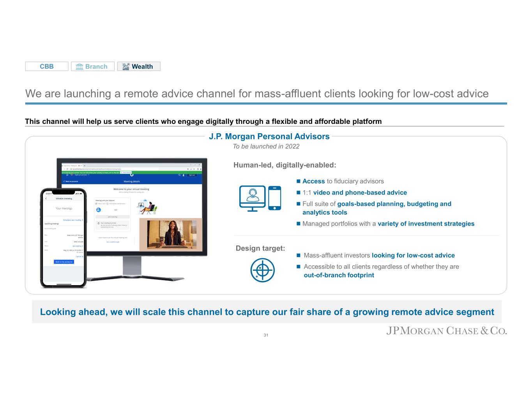Click Back to accounts on monitor header
Image resolution: width=532 pixels, height=411 pixels.
tap(71, 182)
